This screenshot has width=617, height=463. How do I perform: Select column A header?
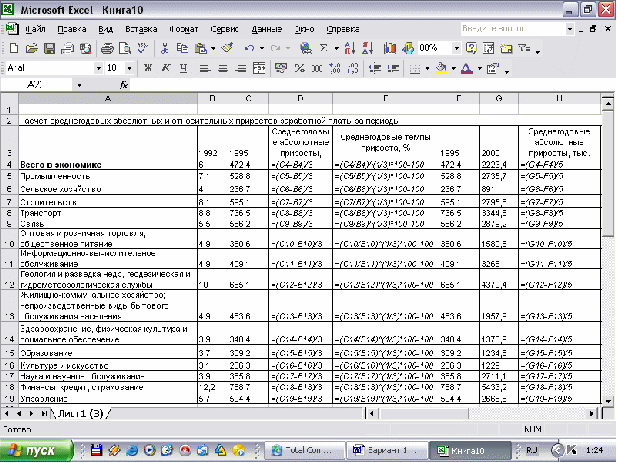(108, 98)
